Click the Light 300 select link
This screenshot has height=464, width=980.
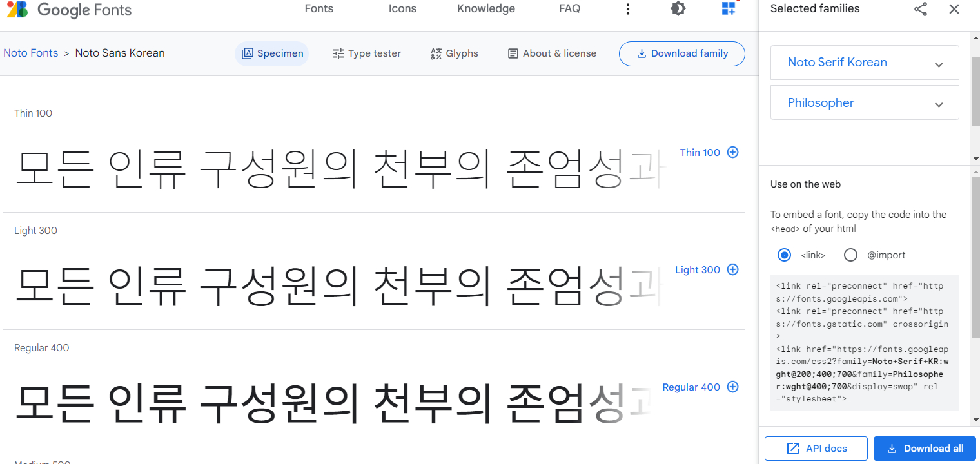(697, 270)
